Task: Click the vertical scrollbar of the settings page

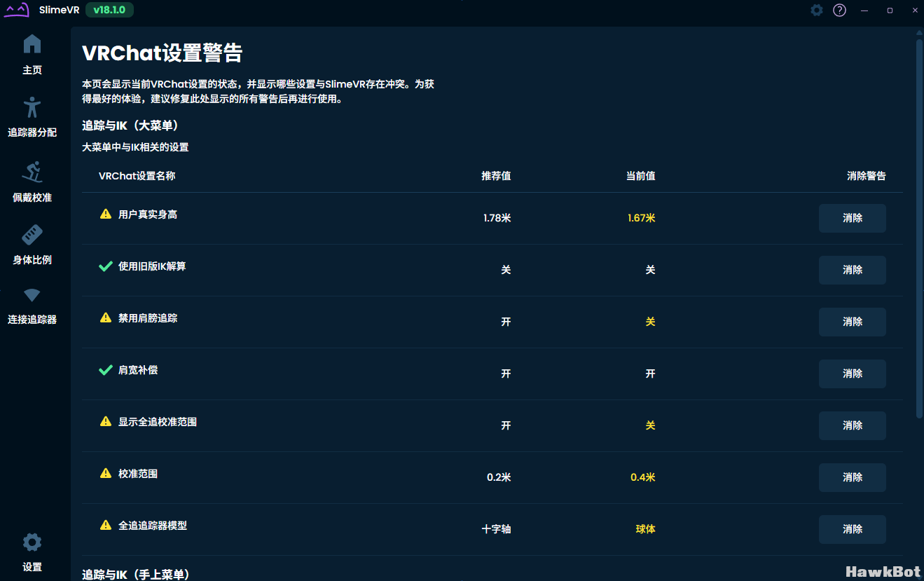Action: point(919,228)
